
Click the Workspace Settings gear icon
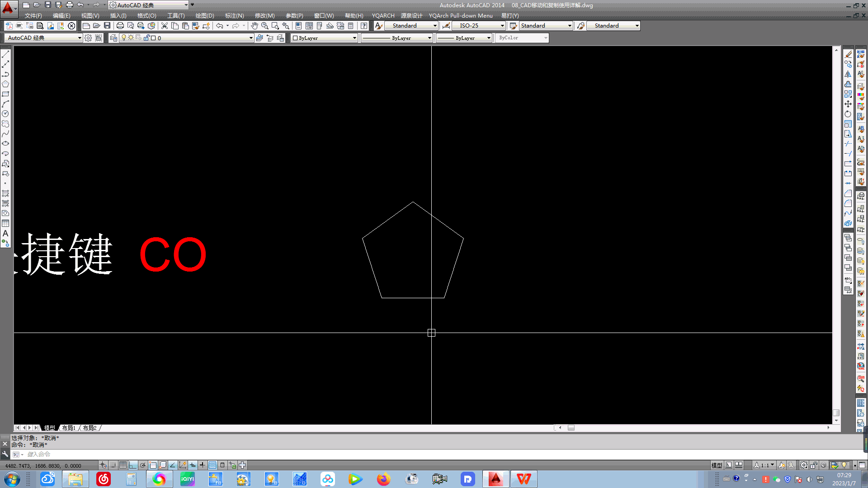coord(88,38)
